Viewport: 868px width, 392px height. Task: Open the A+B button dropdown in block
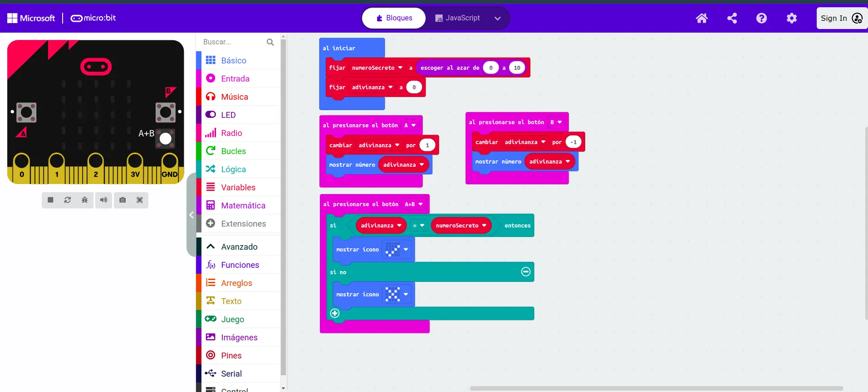coord(414,204)
